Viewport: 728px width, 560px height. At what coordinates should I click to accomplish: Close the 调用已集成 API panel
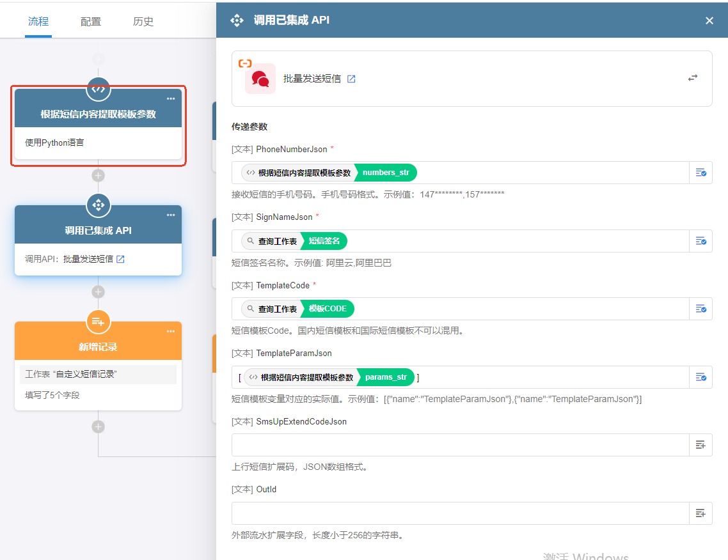point(709,20)
